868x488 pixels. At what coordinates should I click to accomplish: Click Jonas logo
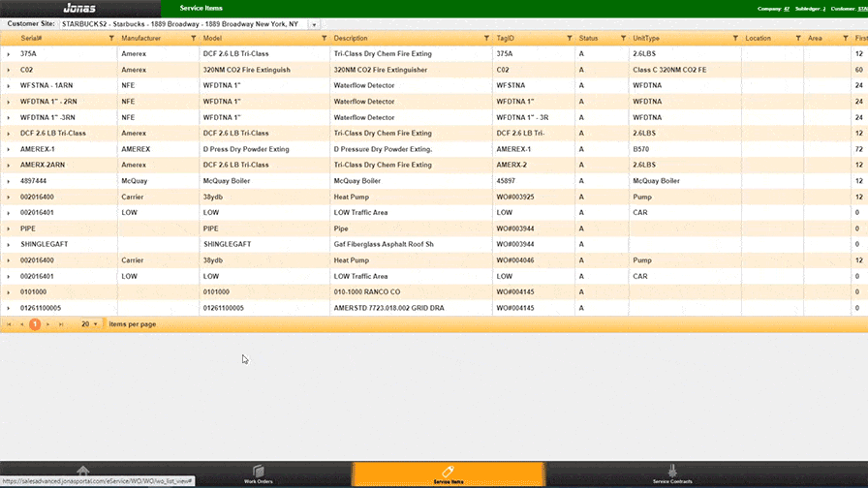click(79, 9)
